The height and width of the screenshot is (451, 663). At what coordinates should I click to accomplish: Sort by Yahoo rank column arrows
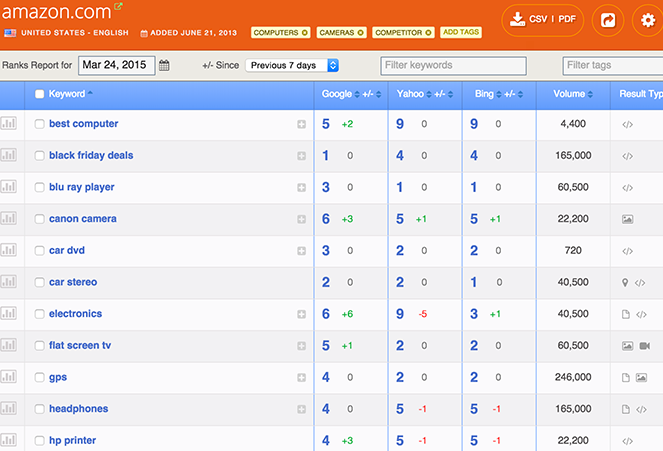tap(429, 95)
